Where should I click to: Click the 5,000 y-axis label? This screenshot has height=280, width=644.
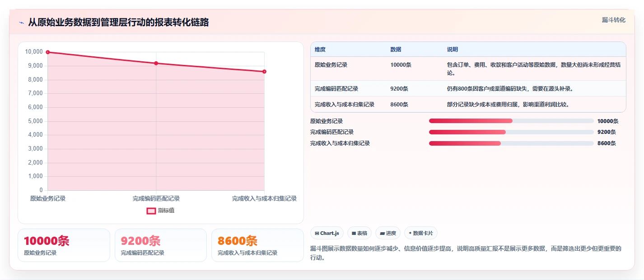[35, 121]
